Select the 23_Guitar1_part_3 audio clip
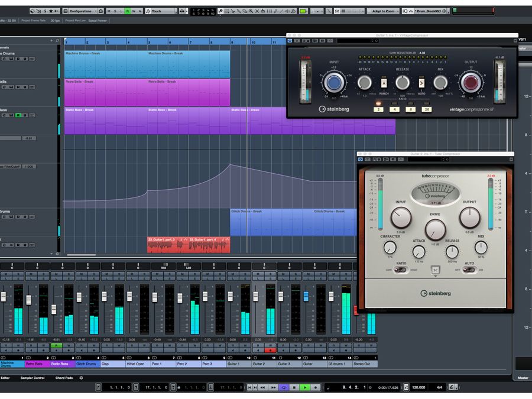Screen dimensions: 532x399 (168, 245)
